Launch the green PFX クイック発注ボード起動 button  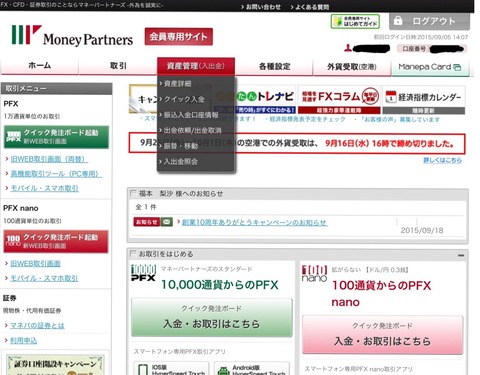(56, 137)
